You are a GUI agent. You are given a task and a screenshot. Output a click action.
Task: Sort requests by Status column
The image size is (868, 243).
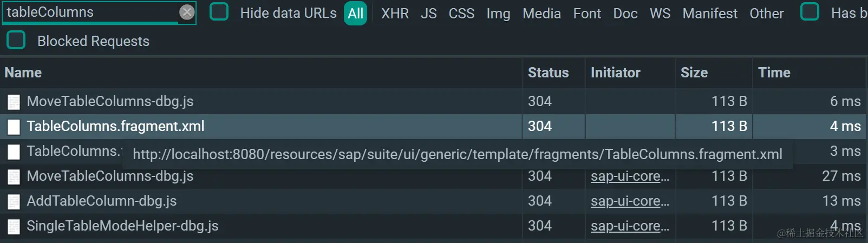548,73
